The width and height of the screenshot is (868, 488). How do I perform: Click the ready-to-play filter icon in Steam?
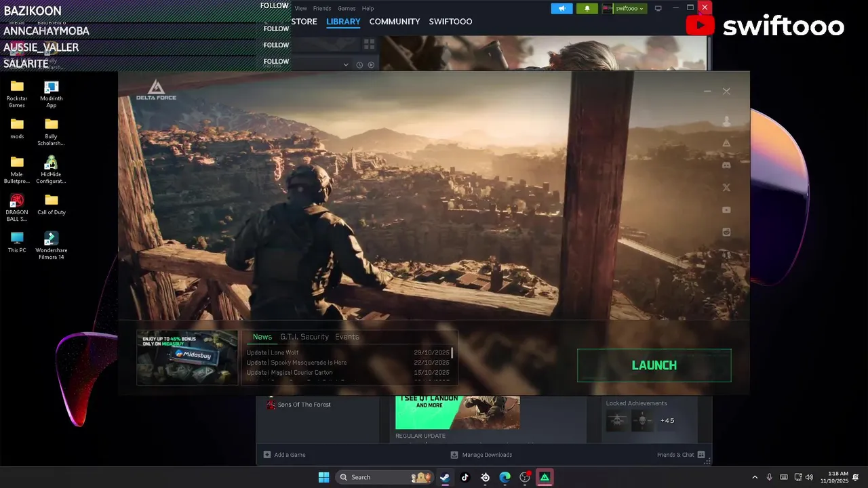pyautogui.click(x=371, y=65)
